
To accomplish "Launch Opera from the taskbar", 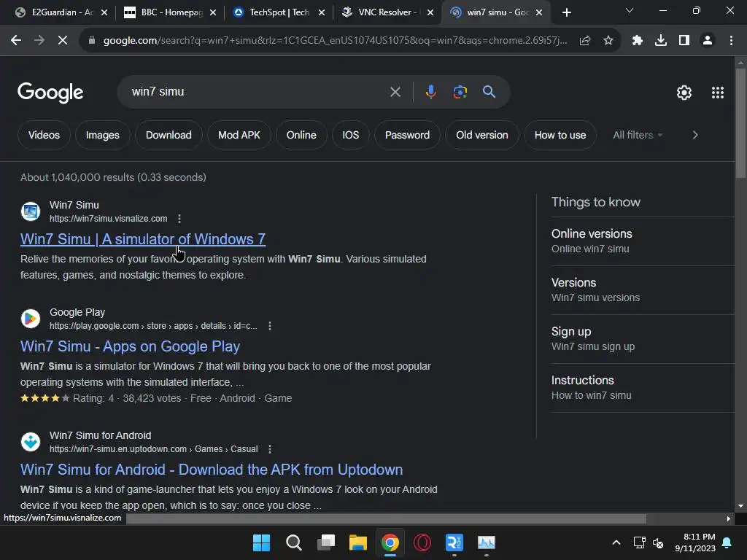I will (422, 542).
